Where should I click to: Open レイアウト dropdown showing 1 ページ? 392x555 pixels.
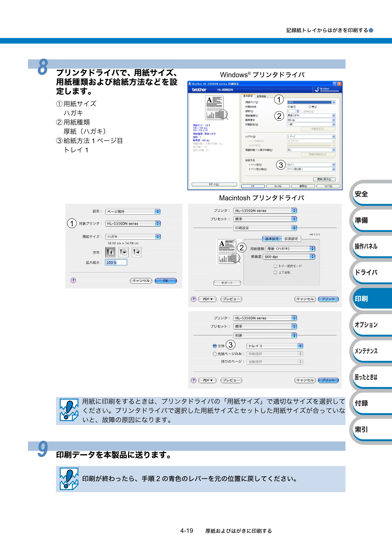coord(311,137)
